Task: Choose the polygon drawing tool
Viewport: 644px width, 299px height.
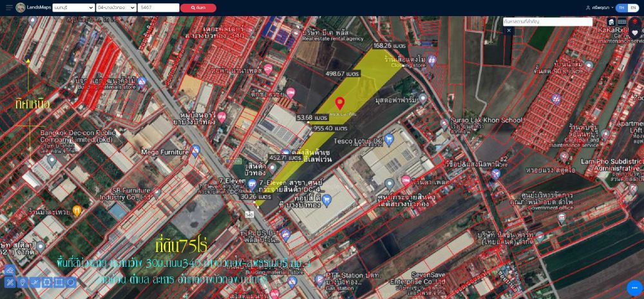Action: click(x=47, y=282)
